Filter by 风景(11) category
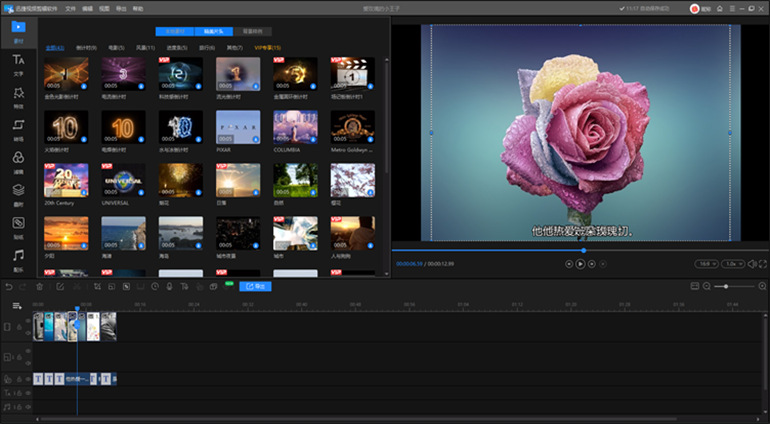770x424 pixels. pyautogui.click(x=145, y=48)
